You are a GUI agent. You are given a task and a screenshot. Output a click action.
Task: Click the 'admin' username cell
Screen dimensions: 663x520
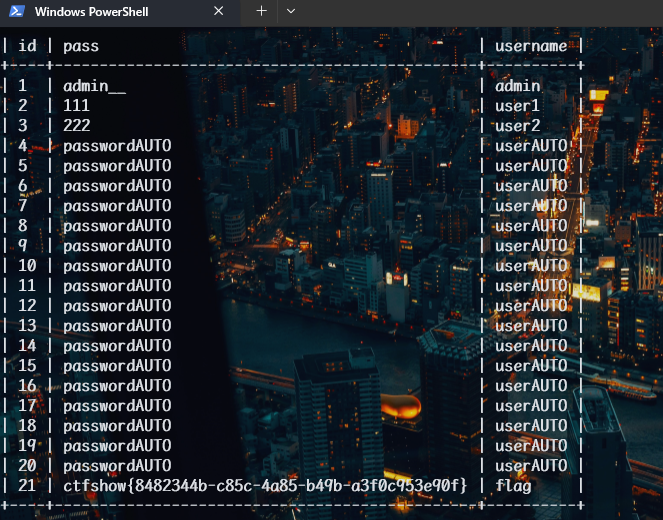tap(518, 86)
